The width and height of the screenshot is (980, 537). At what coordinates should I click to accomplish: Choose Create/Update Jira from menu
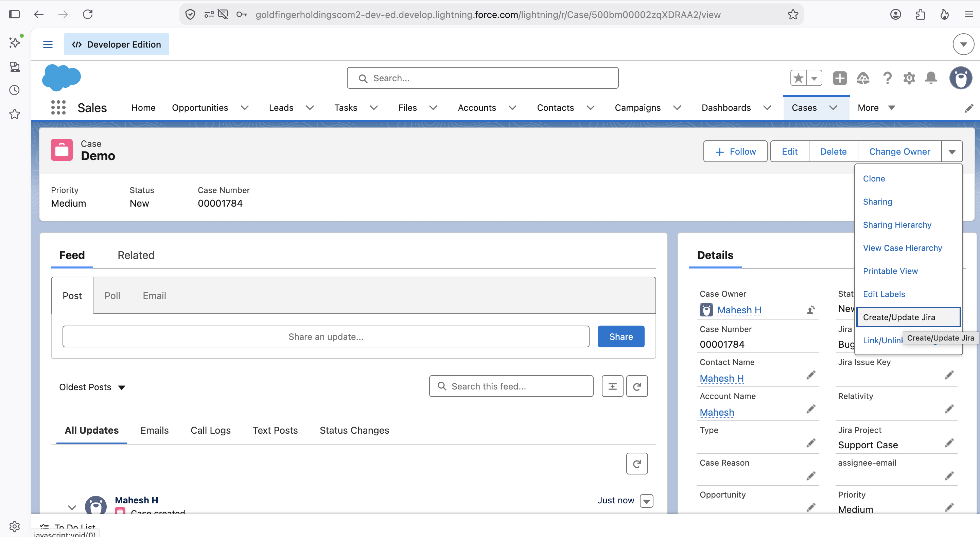click(908, 317)
